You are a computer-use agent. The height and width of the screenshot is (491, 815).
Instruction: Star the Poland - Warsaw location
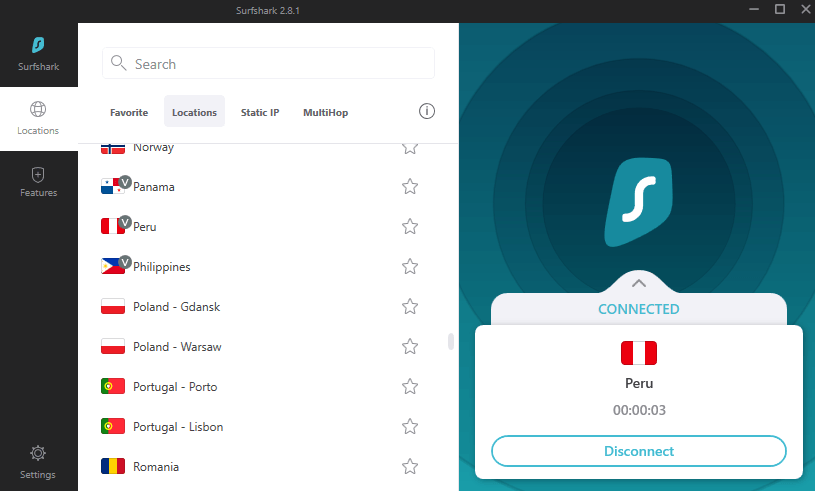(410, 347)
